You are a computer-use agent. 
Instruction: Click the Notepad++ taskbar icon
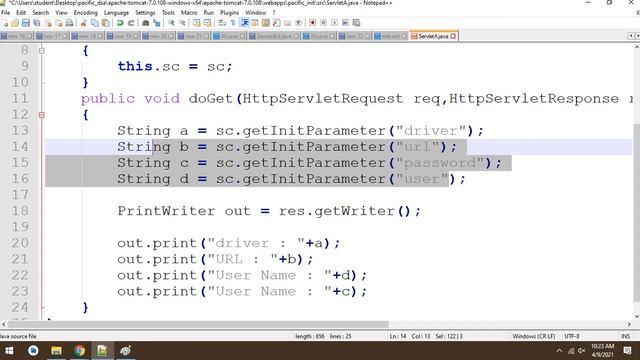click(102, 351)
